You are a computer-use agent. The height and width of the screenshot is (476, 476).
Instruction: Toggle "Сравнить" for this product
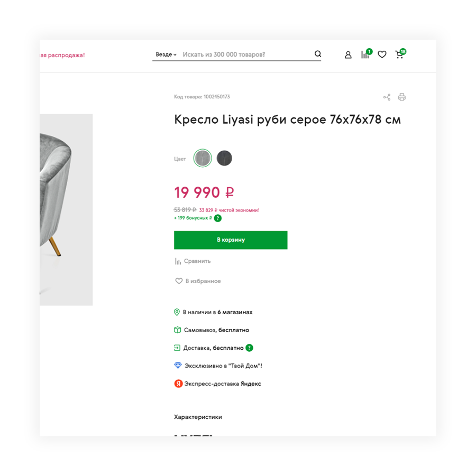tap(193, 261)
